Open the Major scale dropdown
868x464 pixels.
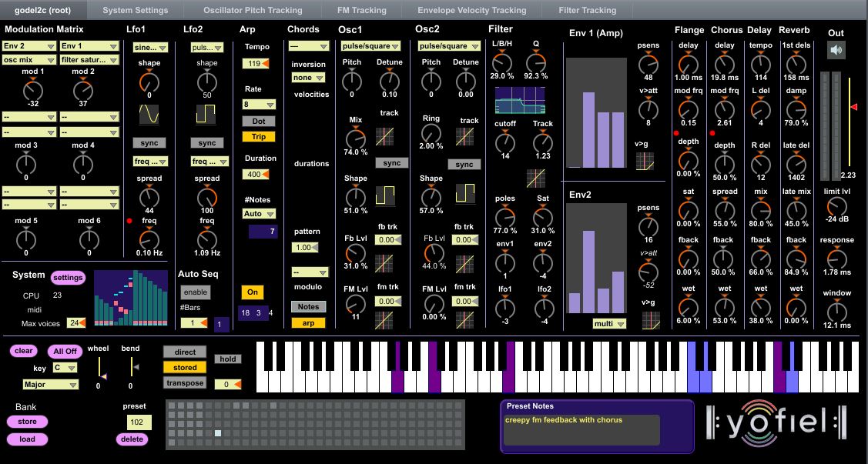click(x=50, y=385)
